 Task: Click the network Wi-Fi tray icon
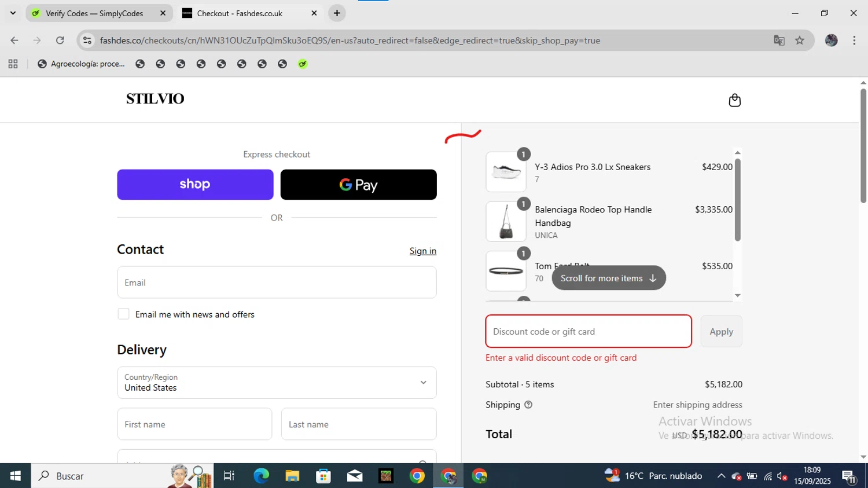pos(768,476)
